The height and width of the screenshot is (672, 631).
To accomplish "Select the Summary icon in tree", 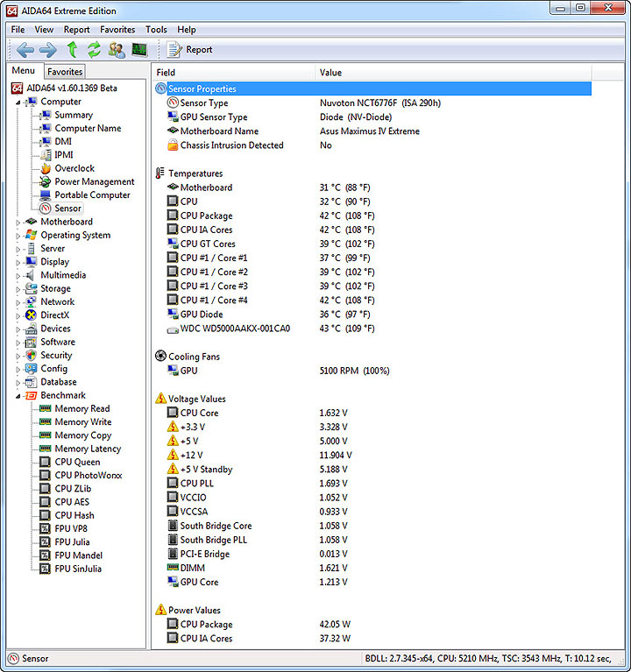I will [x=46, y=115].
